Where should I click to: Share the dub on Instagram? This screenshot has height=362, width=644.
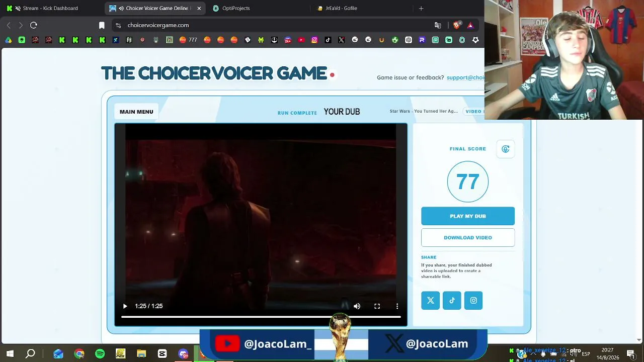coord(473,301)
